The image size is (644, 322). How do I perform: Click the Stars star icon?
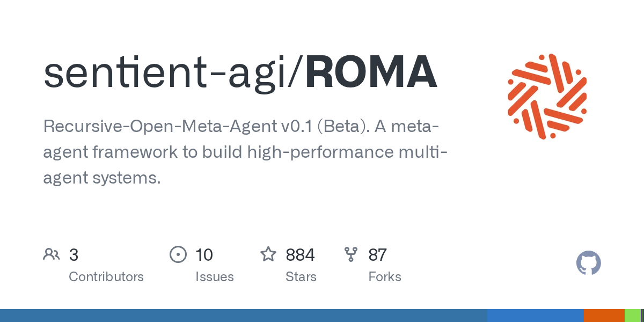pyautogui.click(x=268, y=254)
